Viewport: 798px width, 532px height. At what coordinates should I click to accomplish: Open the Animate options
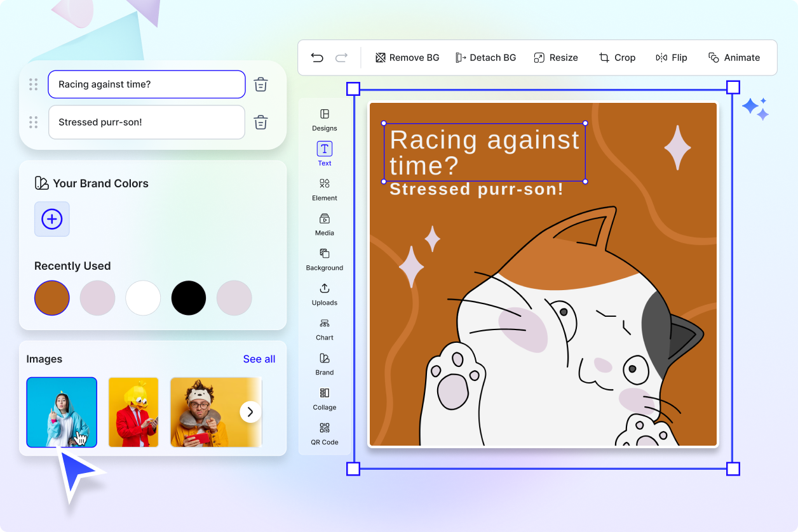click(734, 57)
